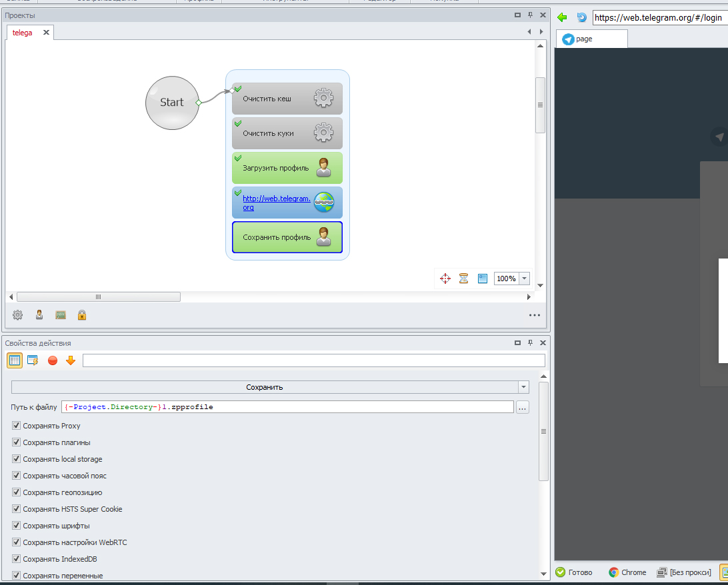Click the Сохранить combo box label
Screen dimensions: 728x585
(264, 387)
